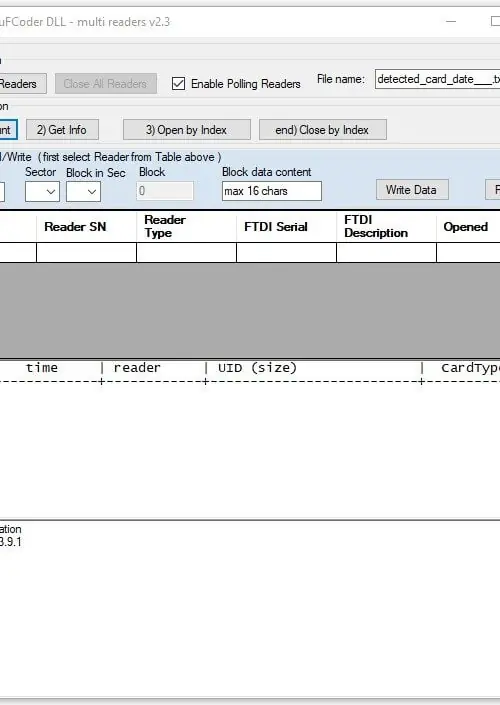Minimize the uFCoder DLL window
This screenshot has width=500, height=705.
click(x=451, y=21)
